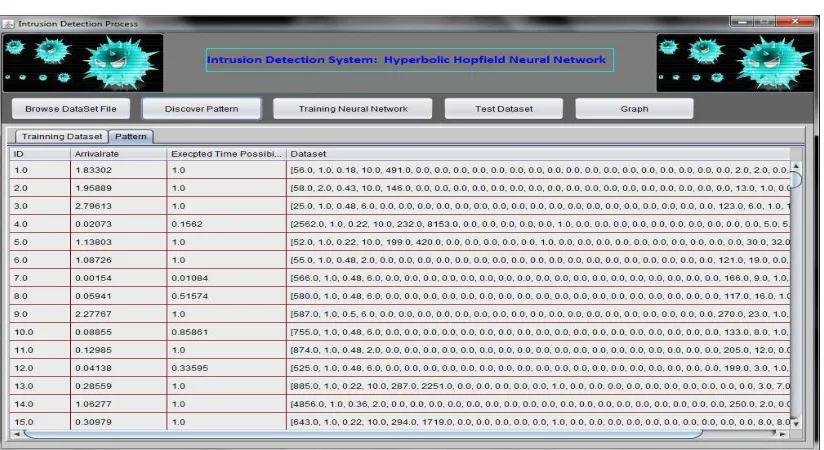The width and height of the screenshot is (824, 450).
Task: Click the Intrusion Detection System title label
Action: pos(409,60)
